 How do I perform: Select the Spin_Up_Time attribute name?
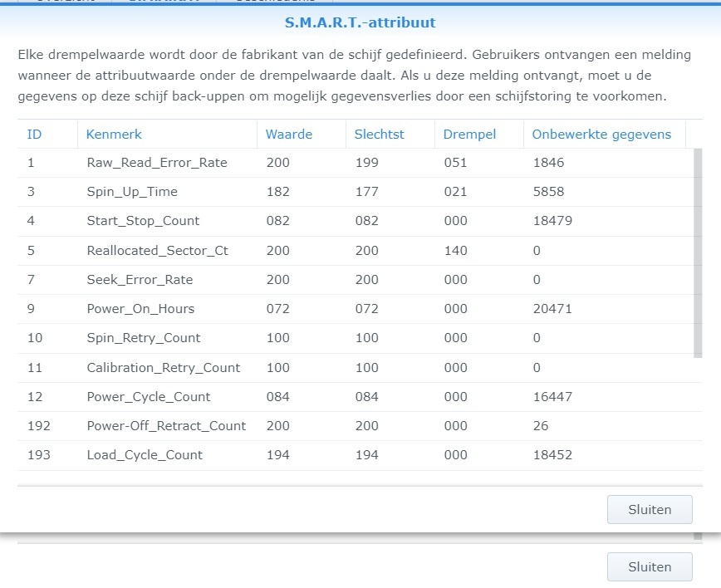[x=132, y=192]
